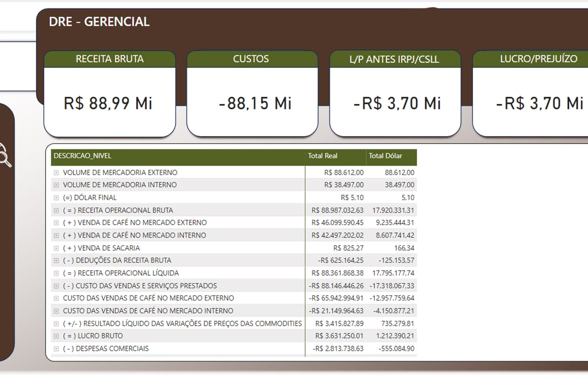Expand VOLUME DE MERCADORIA INTERNO row
588x375 pixels.
(x=56, y=185)
